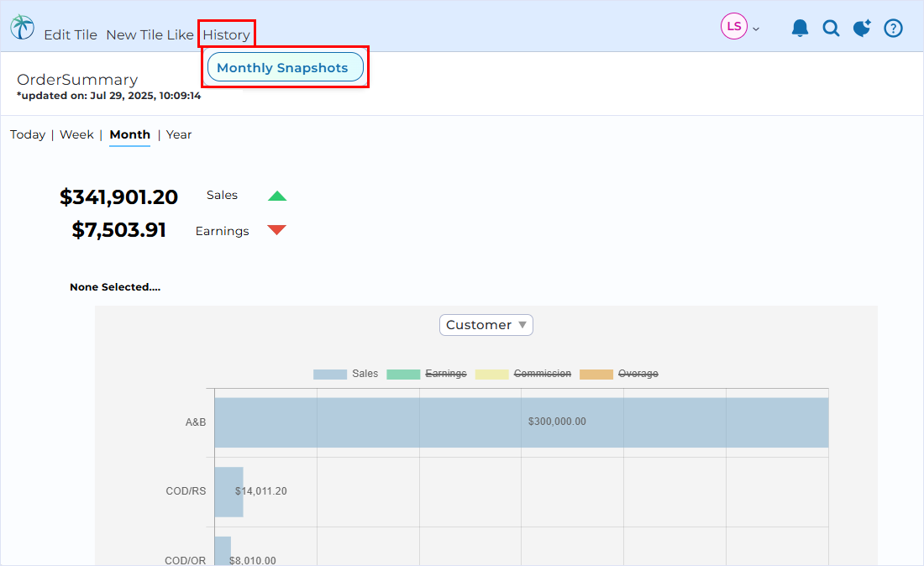The image size is (924, 566).
Task: Click the red Earnings trend arrow
Action: pyautogui.click(x=277, y=230)
